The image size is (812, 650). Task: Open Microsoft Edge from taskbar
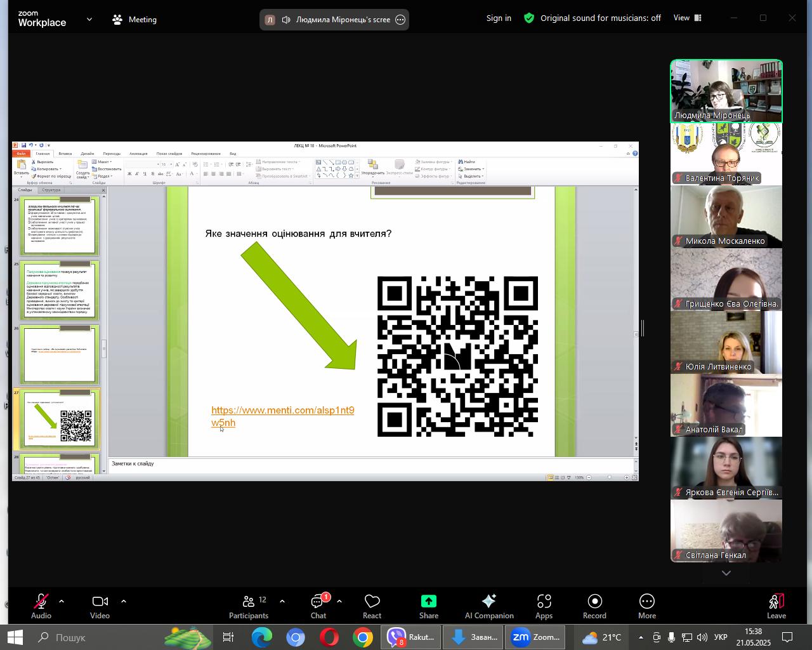[x=261, y=637]
